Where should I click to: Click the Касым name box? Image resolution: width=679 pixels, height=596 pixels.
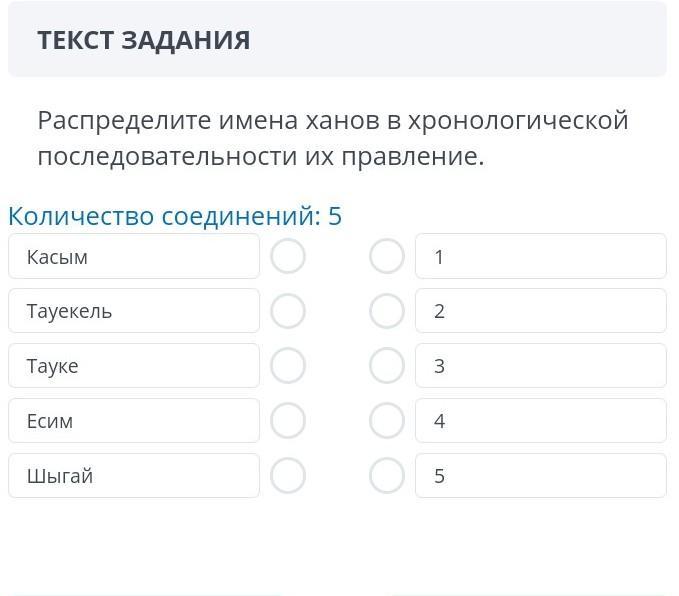[134, 257]
